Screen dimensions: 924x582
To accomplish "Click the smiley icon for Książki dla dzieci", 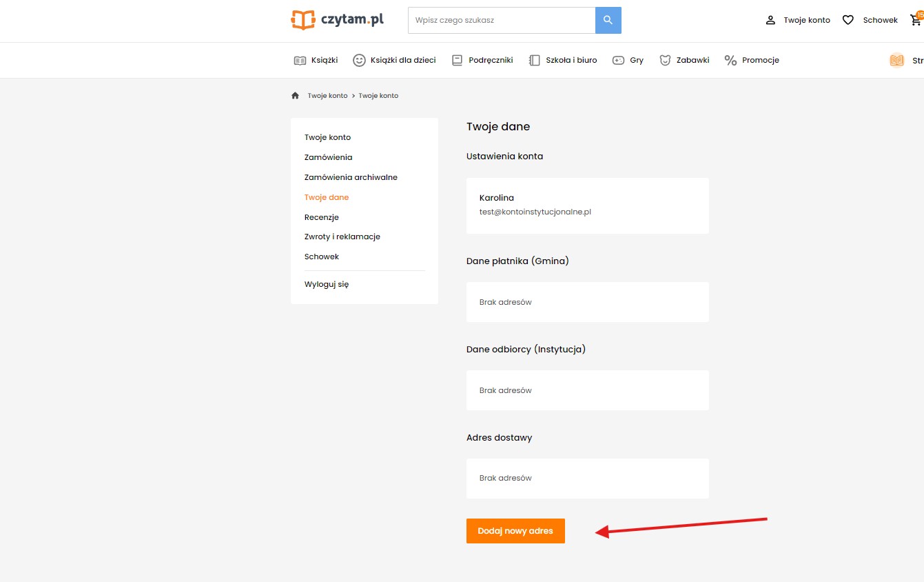I will tap(359, 60).
